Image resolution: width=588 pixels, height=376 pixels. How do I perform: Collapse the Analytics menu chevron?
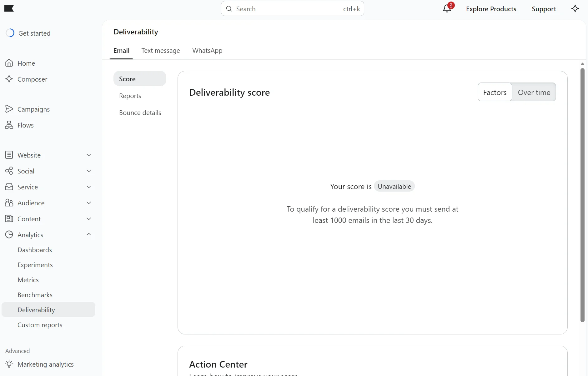89,234
